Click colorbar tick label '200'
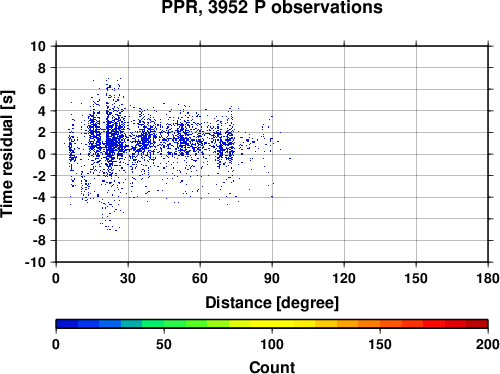 click(x=488, y=344)
